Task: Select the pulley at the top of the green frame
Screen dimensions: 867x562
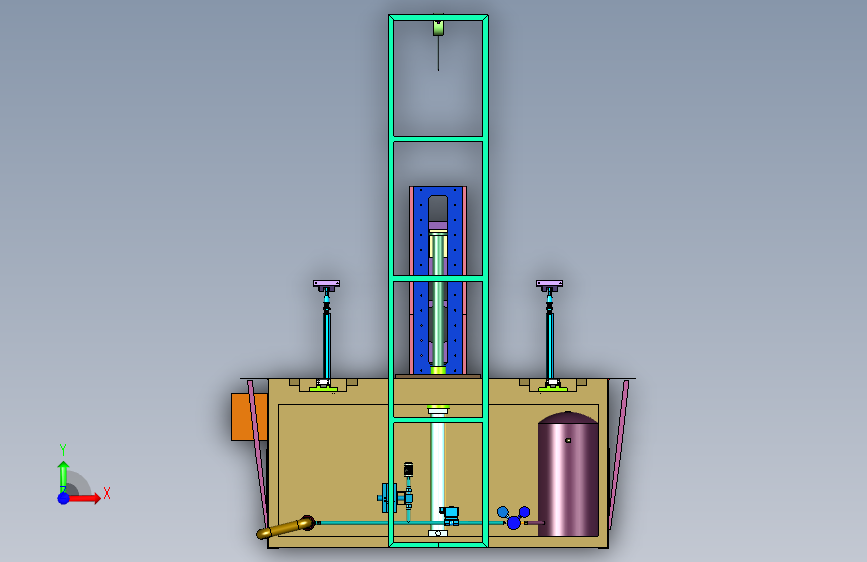Action: [438, 28]
